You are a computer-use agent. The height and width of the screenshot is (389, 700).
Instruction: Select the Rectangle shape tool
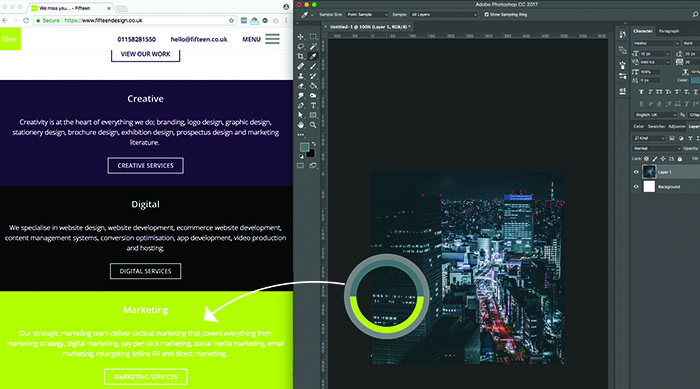click(x=313, y=115)
